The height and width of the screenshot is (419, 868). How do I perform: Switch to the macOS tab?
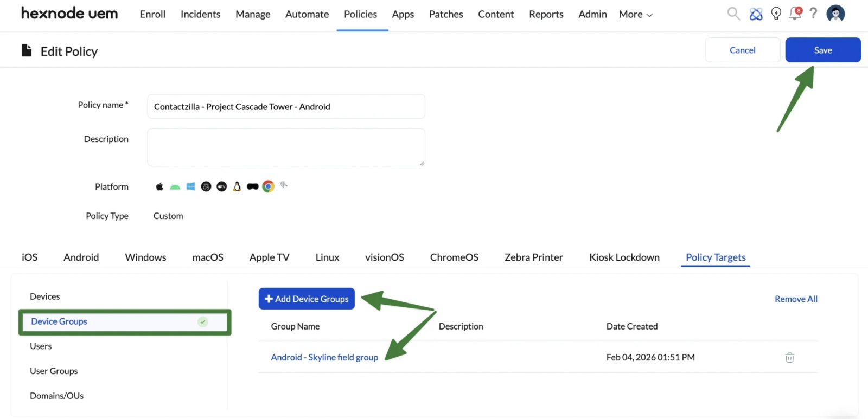[x=208, y=257]
